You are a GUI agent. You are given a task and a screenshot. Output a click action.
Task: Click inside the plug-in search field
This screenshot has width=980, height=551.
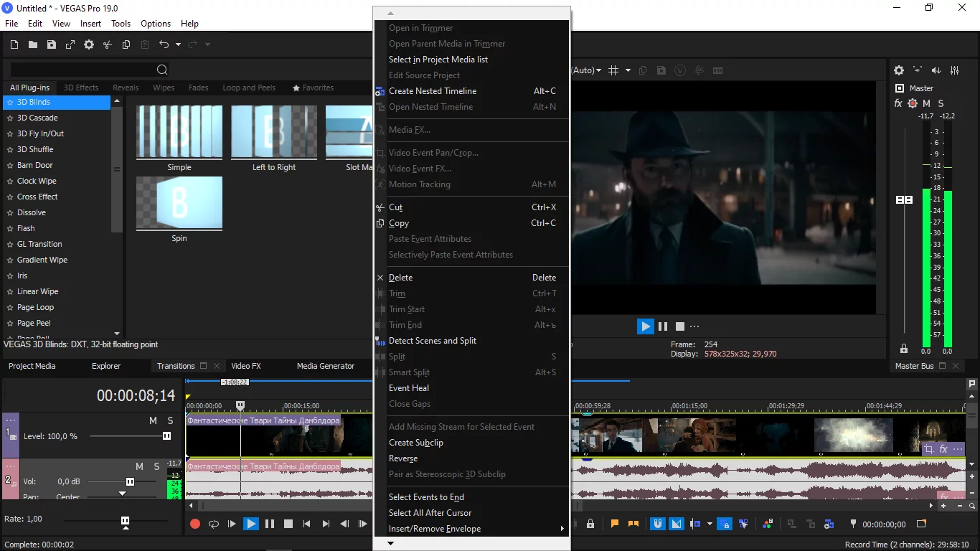coord(82,70)
